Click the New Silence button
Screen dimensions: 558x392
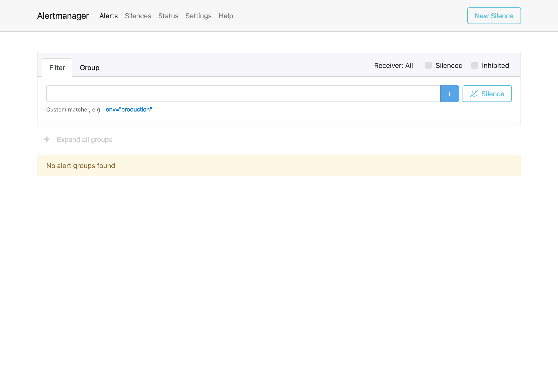pyautogui.click(x=494, y=16)
